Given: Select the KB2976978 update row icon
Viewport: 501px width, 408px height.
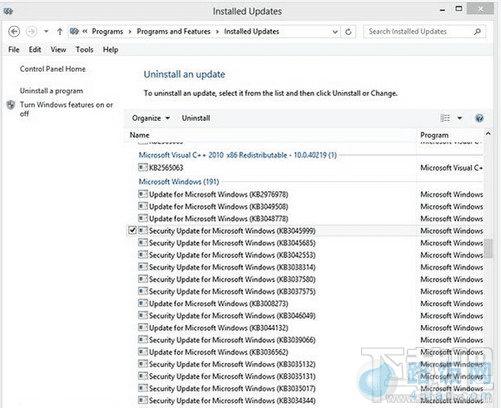Looking at the screenshot, I should click(x=143, y=194).
